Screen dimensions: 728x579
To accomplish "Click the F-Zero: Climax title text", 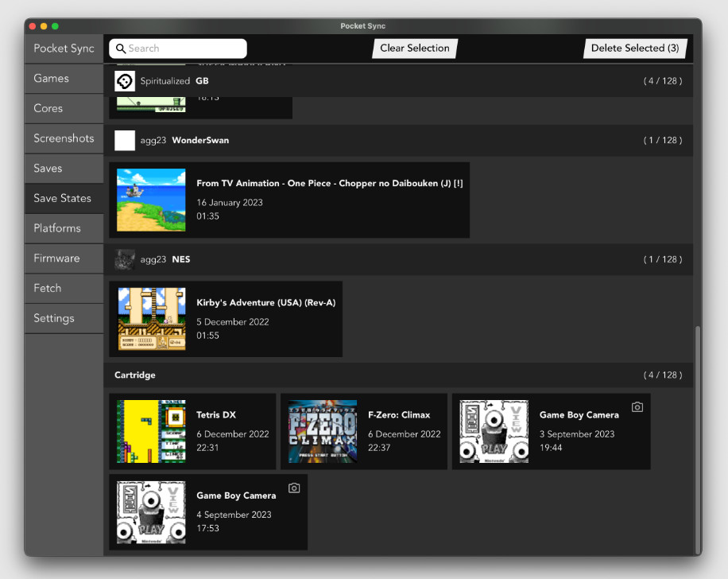I will click(399, 415).
